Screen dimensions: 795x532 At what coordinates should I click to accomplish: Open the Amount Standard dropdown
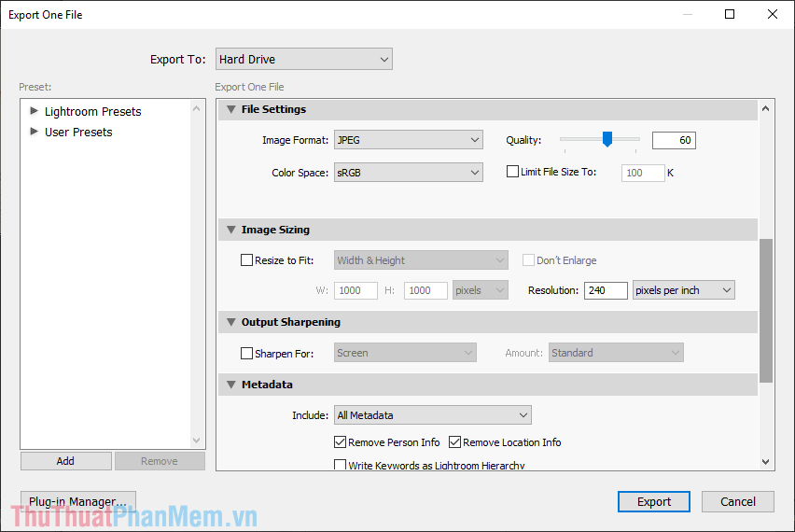pos(616,353)
